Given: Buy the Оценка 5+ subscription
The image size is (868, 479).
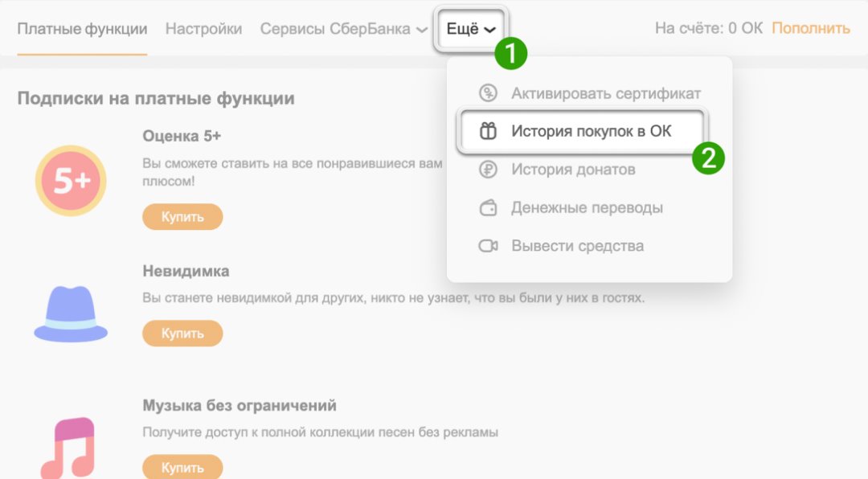Looking at the screenshot, I should 182,217.
